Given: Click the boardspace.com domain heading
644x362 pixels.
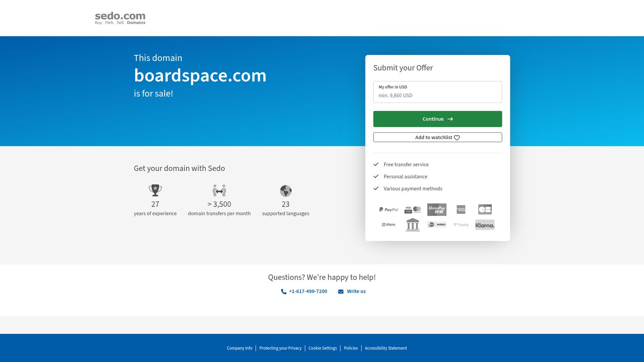Looking at the screenshot, I should (x=200, y=76).
